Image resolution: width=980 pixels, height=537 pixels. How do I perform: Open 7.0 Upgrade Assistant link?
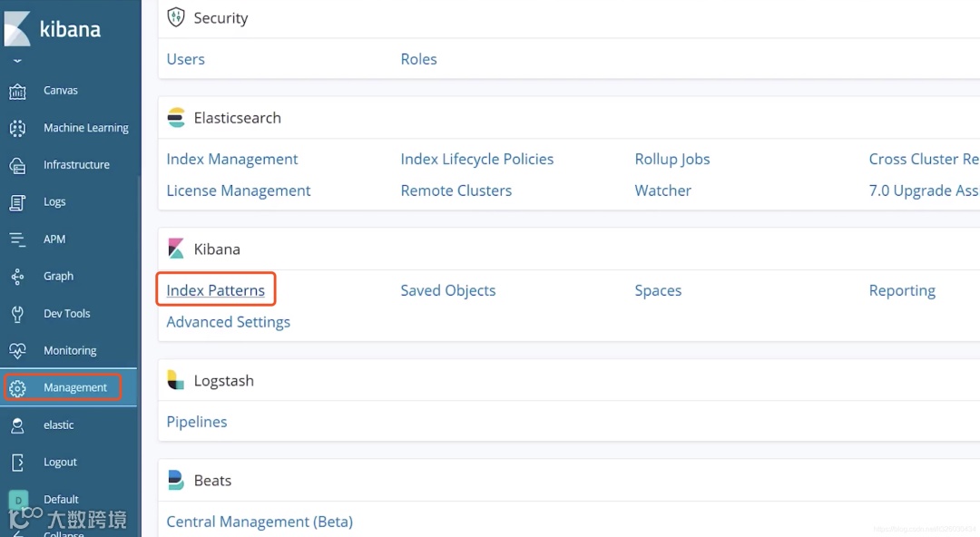coord(924,190)
